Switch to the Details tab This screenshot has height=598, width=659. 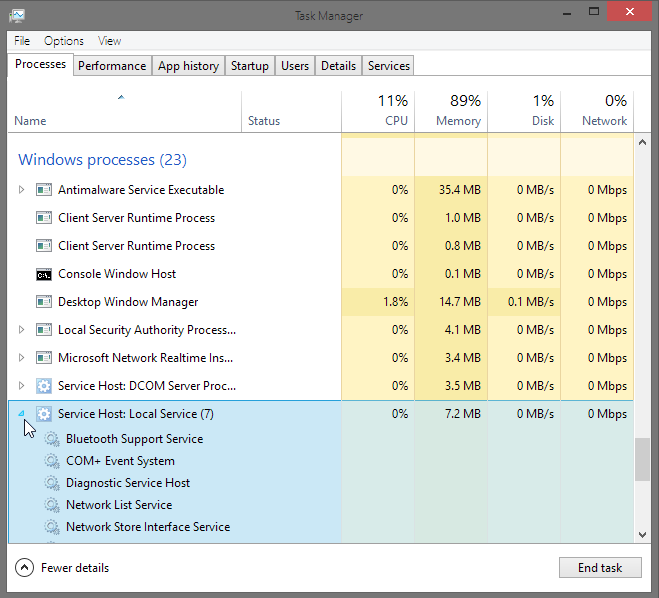(x=338, y=66)
